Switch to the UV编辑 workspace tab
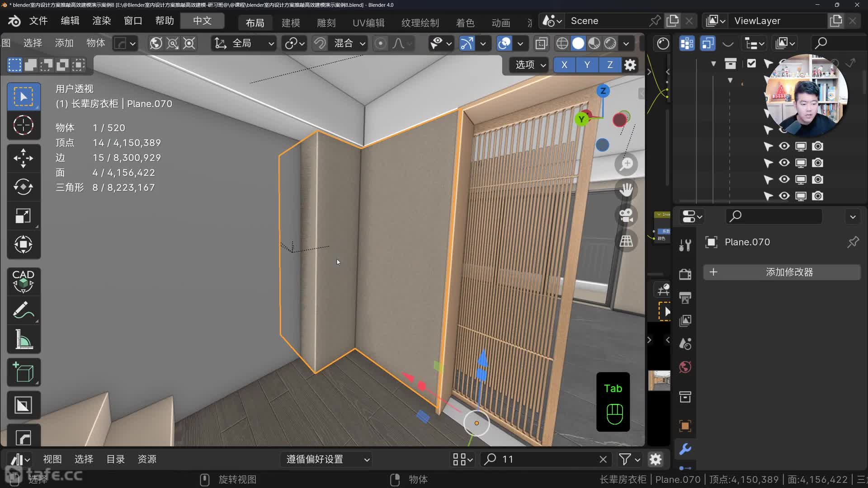Image resolution: width=868 pixels, height=488 pixels. [x=368, y=23]
